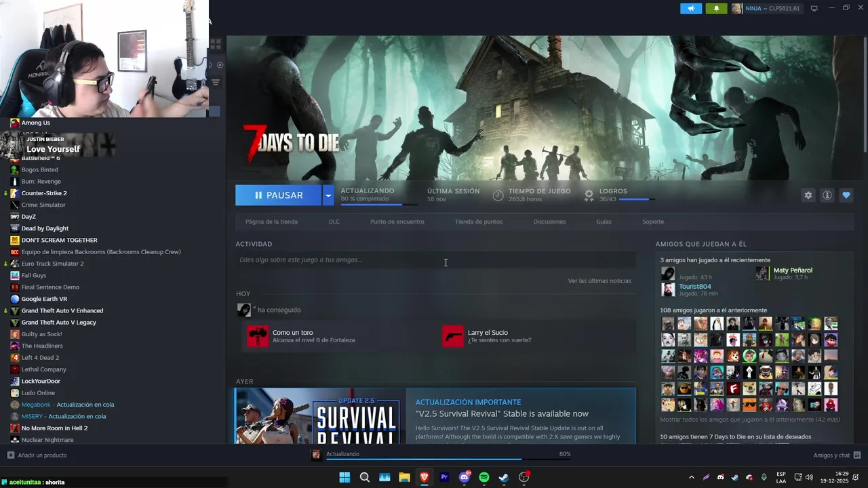Open the DLC tab
The width and height of the screenshot is (868, 488).
tap(334, 222)
